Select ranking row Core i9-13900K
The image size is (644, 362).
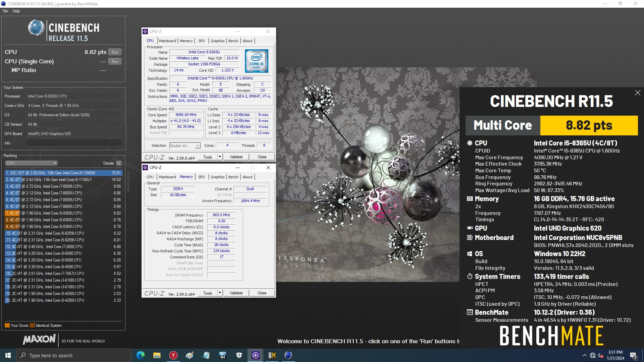click(x=63, y=173)
